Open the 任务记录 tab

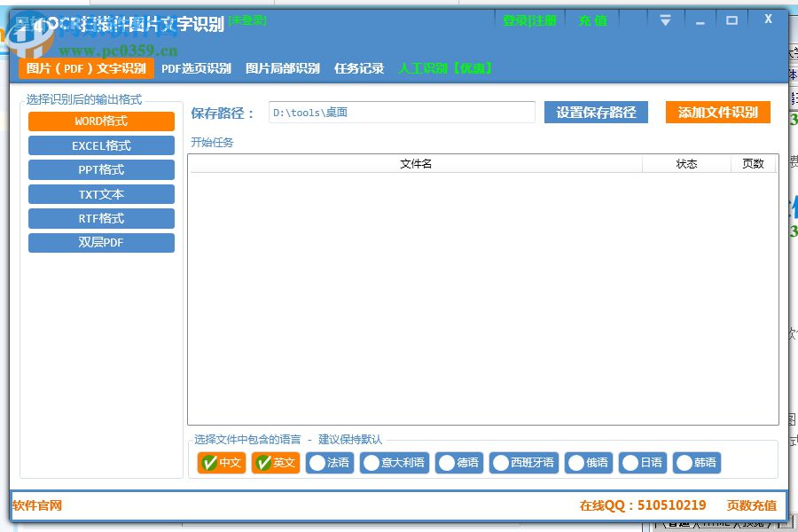[358, 67]
